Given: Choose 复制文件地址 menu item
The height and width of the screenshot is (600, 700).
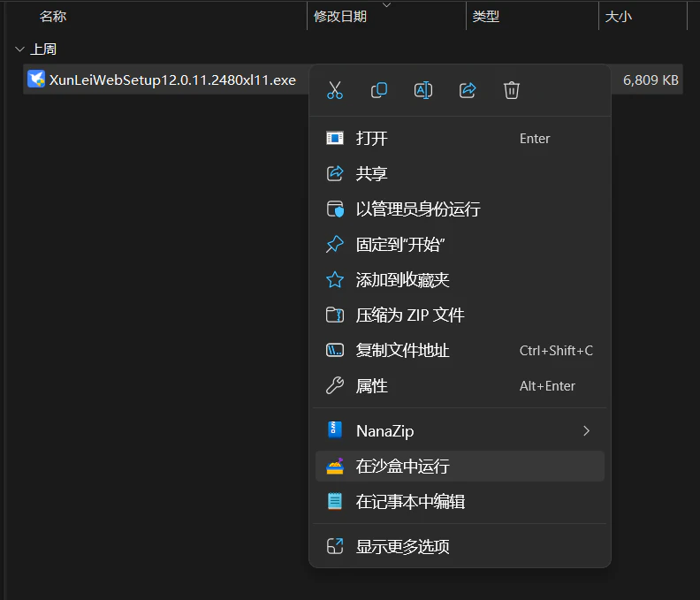Looking at the screenshot, I should (460, 351).
